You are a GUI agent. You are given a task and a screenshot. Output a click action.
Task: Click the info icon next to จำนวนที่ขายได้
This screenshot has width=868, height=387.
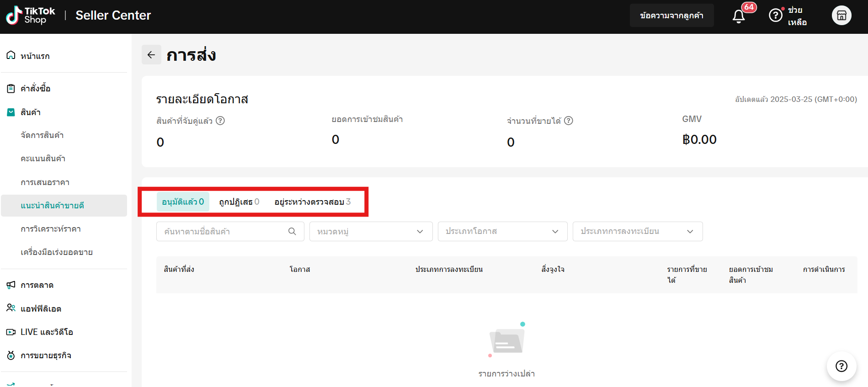(568, 121)
